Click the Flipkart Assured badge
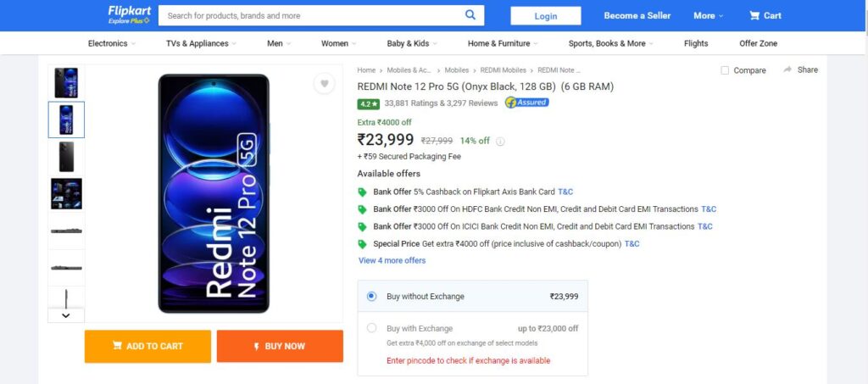Screen dimensions: 868x384 click(x=526, y=103)
